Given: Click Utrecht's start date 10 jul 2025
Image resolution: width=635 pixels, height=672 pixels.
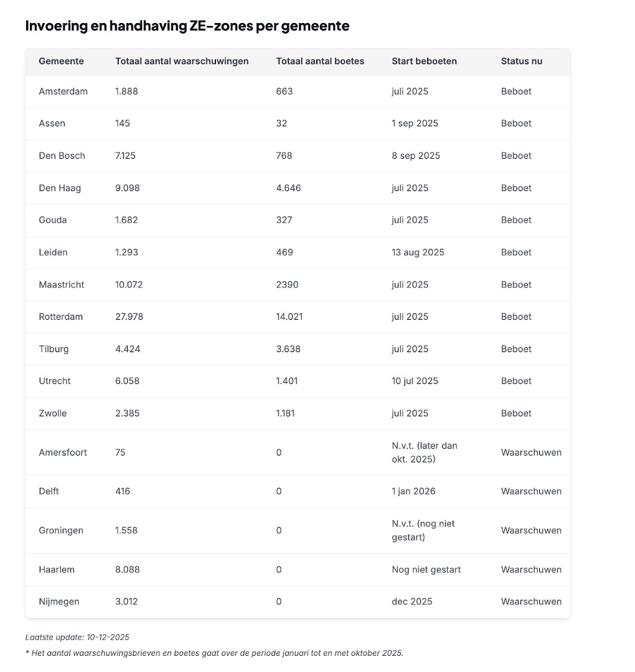Looking at the screenshot, I should pos(415,381).
